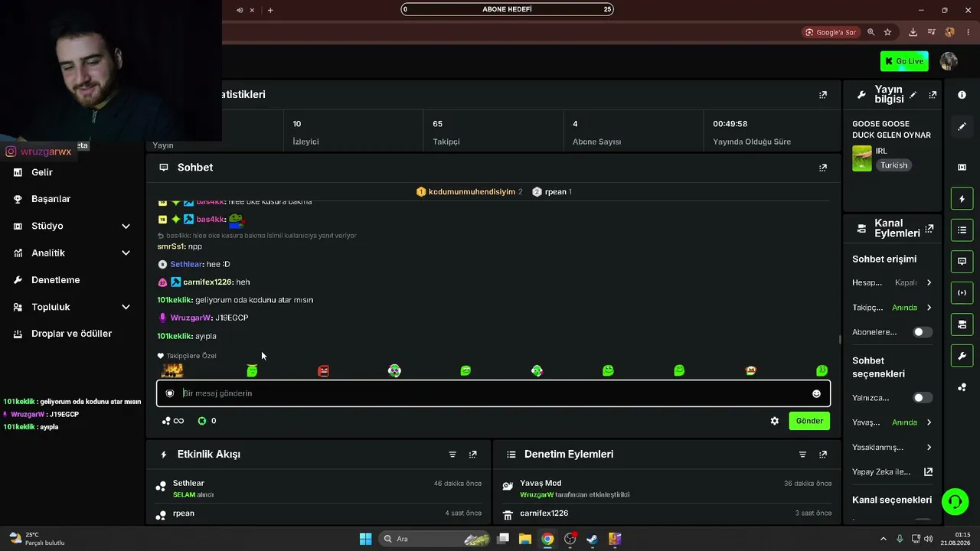Open the weather widget on taskbar
Screen dimensions: 980x551
[x=37, y=539]
